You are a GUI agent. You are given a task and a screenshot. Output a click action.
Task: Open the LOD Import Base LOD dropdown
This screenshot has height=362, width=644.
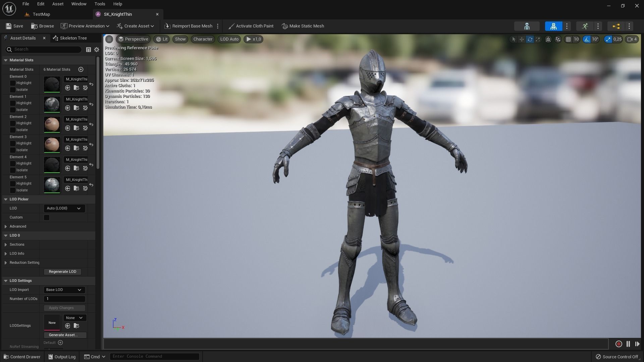[64, 290]
